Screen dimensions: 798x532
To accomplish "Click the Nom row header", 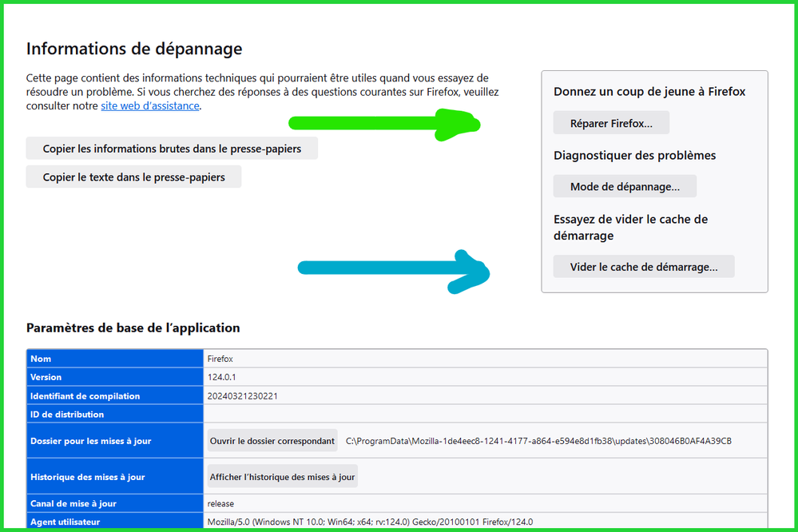I will [115, 359].
